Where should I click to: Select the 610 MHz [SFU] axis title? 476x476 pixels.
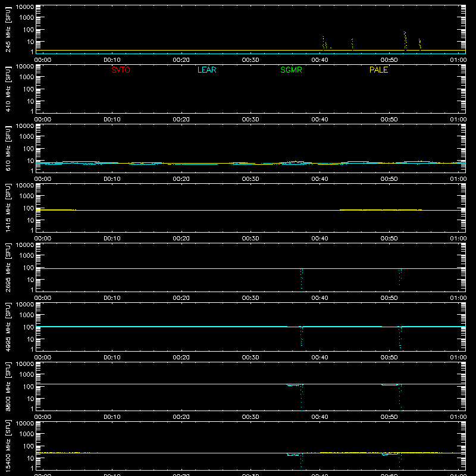click(8, 149)
